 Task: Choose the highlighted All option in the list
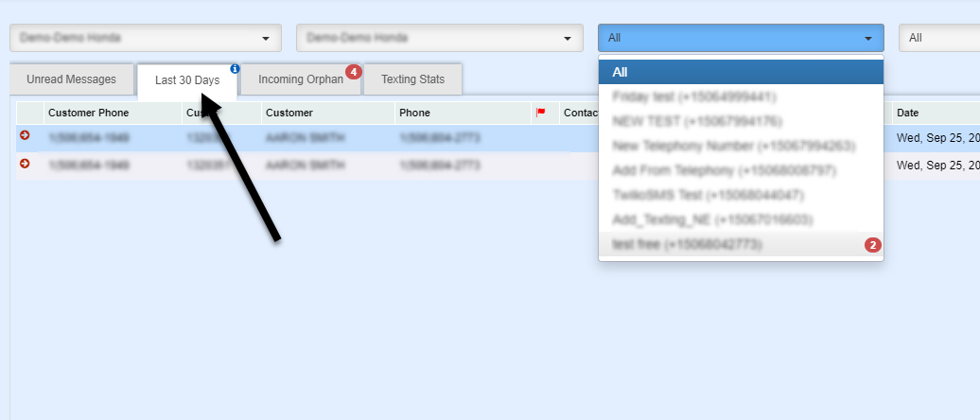(x=741, y=72)
